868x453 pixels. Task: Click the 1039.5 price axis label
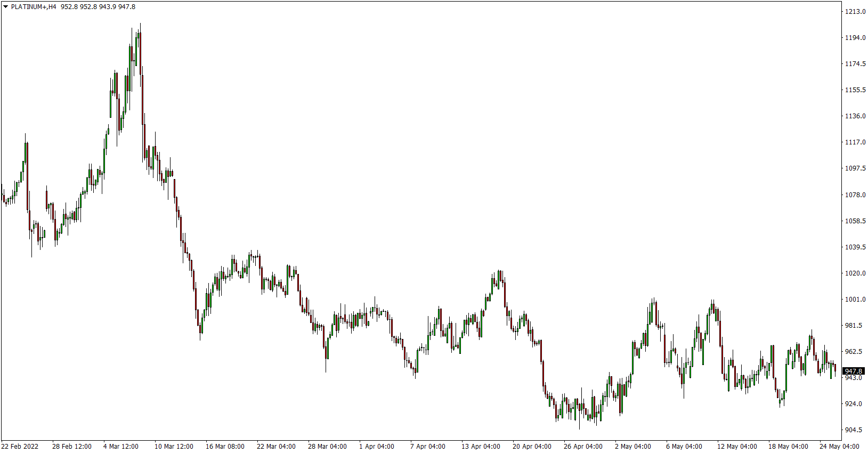tap(855, 247)
